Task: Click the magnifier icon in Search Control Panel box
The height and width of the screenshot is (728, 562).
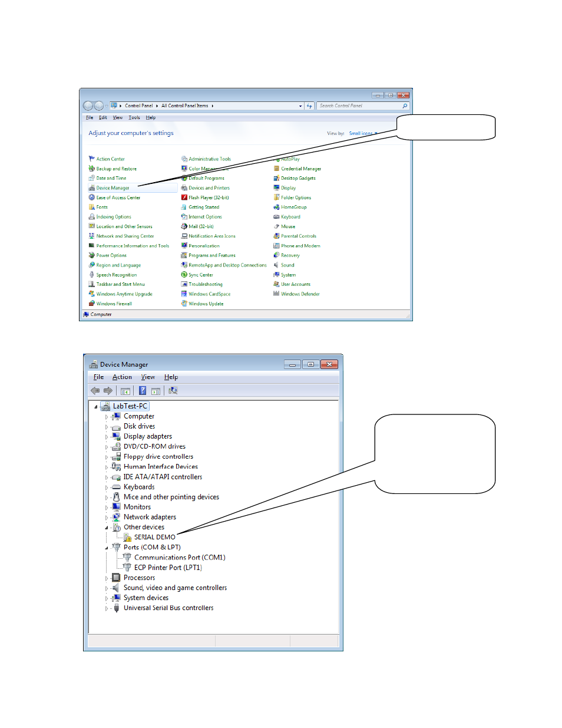Action: click(x=405, y=106)
